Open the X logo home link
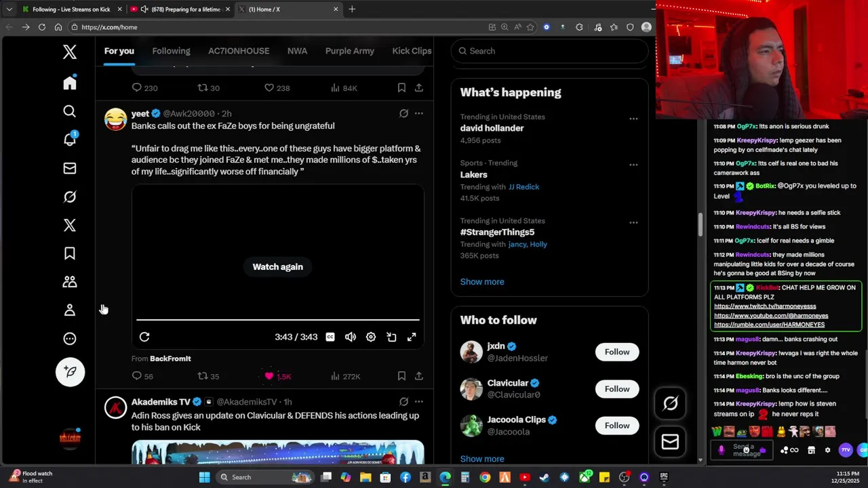 [x=70, y=52]
